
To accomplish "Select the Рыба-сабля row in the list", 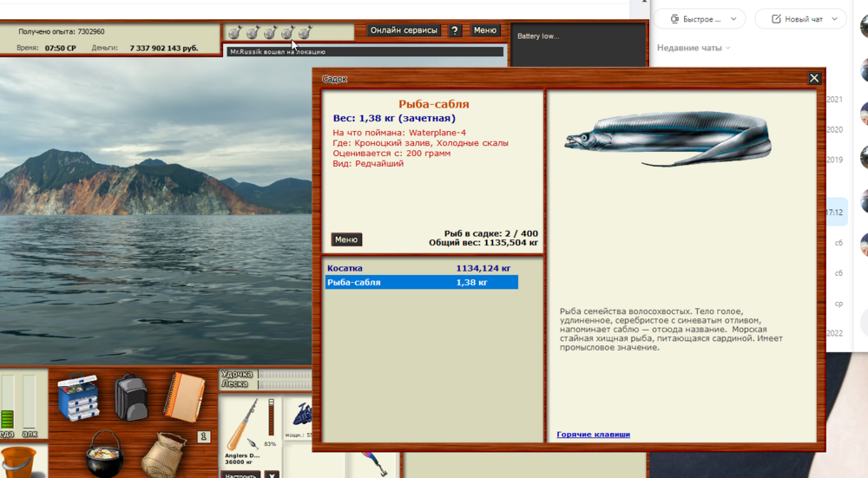I will 421,282.
